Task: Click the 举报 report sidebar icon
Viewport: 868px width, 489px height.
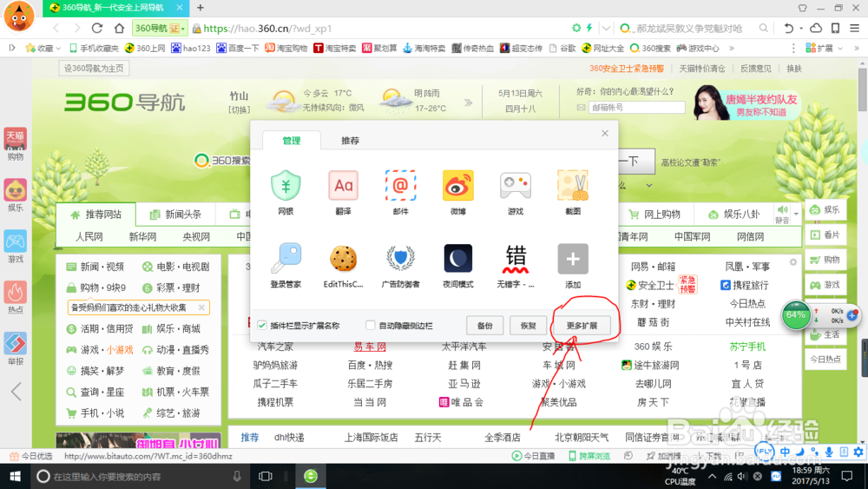Action: point(16,349)
